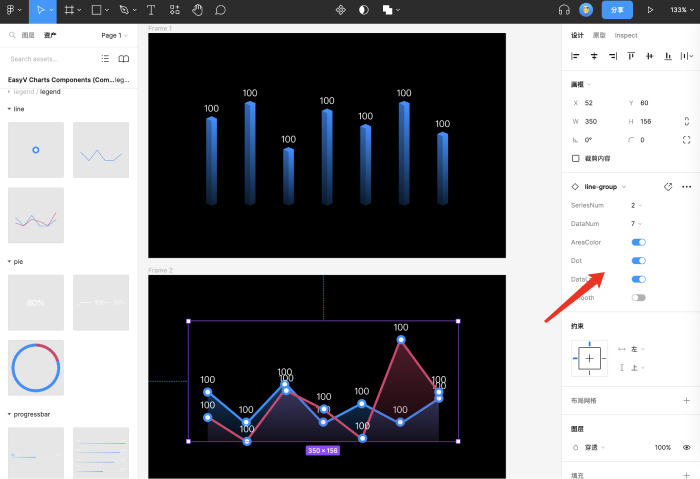Select the donut pie chart thumbnail

[x=35, y=368]
